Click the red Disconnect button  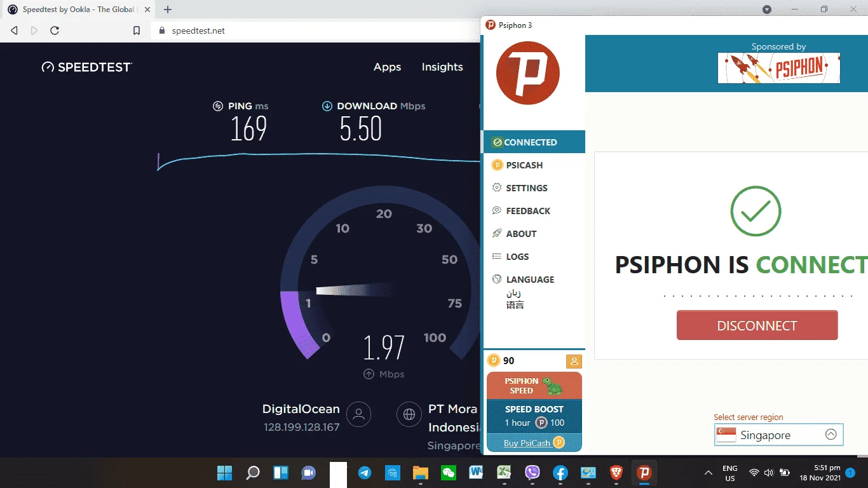(757, 325)
